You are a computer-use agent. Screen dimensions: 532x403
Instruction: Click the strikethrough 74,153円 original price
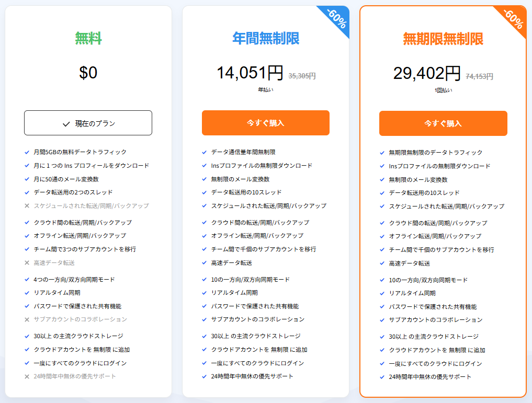pos(479,76)
